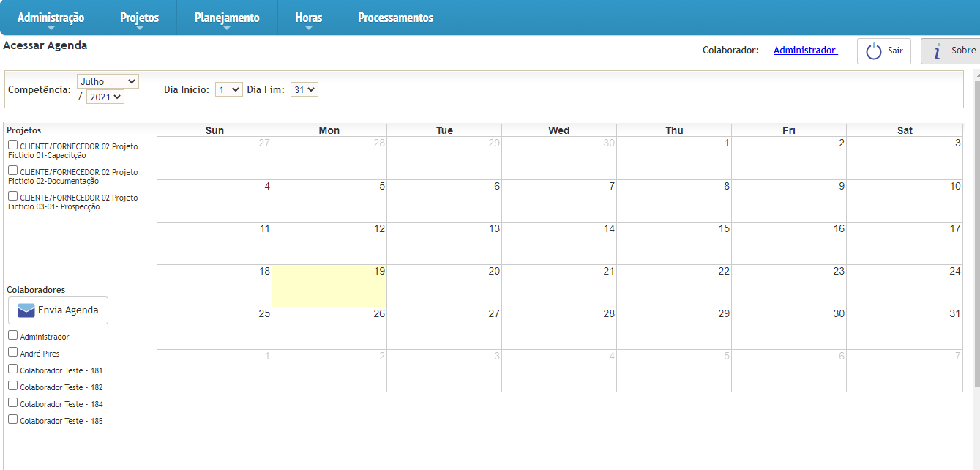The width and height of the screenshot is (980, 470).
Task: Select the Administrador collaborator checkbox
Action: coord(13,335)
